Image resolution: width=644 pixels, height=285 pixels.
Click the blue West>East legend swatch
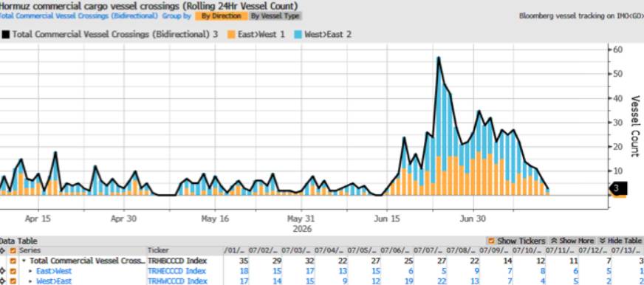coord(298,35)
